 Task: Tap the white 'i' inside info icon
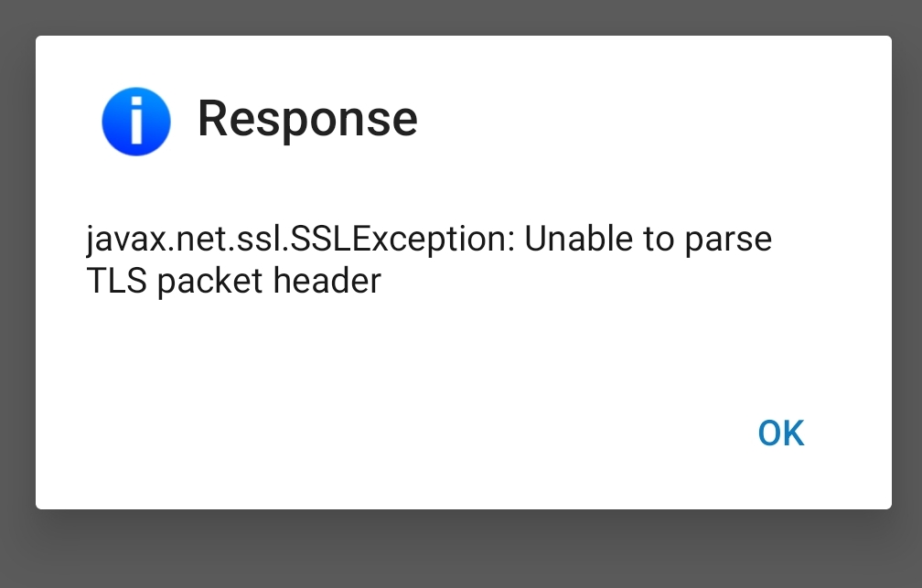(x=135, y=122)
